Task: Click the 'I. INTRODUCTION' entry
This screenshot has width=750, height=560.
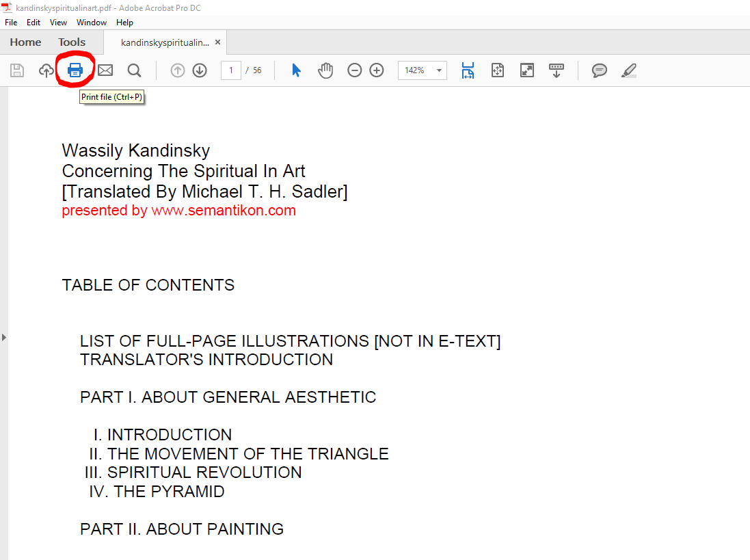Action: click(x=163, y=435)
